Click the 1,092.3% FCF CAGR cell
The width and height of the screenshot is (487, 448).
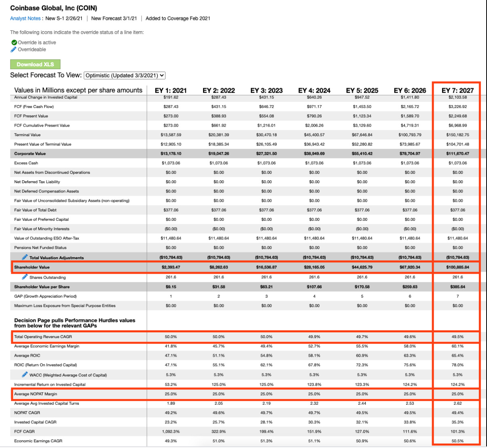click(171, 431)
